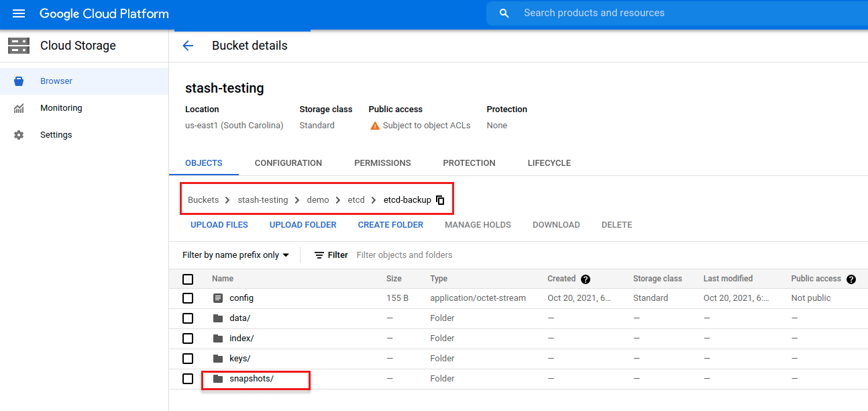Click the help icon next to Public access column
Screen dimensions: 868x411
tap(851, 279)
